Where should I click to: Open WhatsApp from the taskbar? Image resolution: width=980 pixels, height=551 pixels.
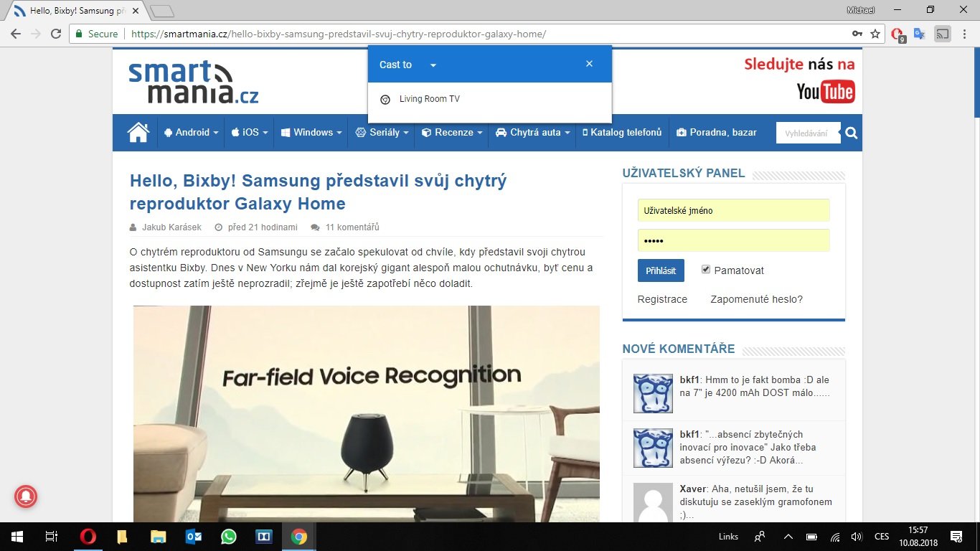coord(229,537)
